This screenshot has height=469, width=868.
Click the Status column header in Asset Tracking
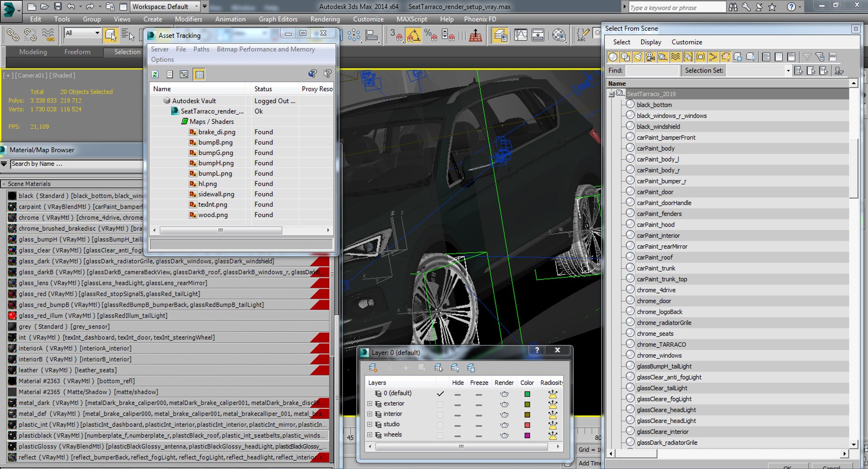(274, 89)
